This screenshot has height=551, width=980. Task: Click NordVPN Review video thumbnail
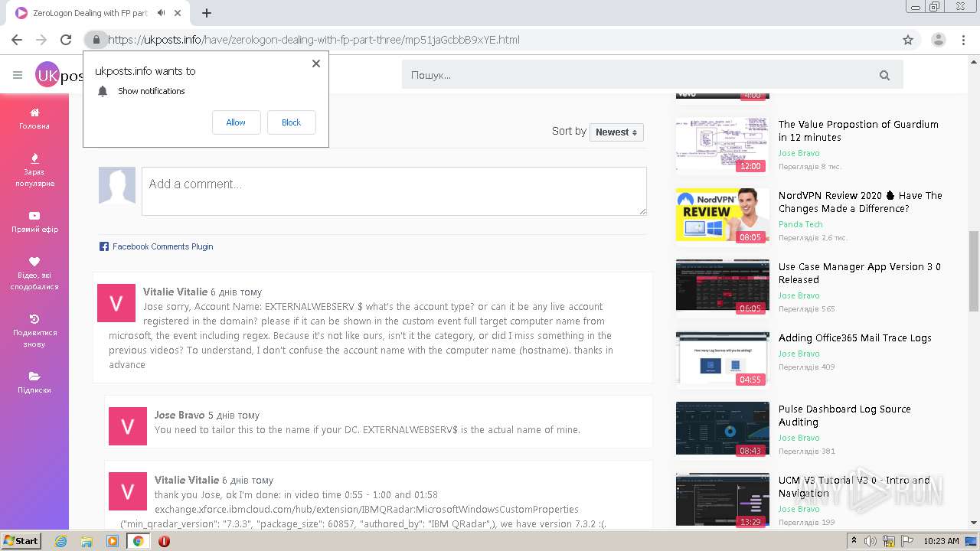723,215
